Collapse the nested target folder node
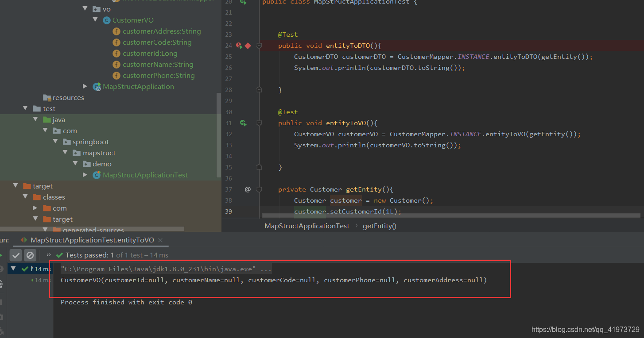644x338 pixels. point(35,219)
